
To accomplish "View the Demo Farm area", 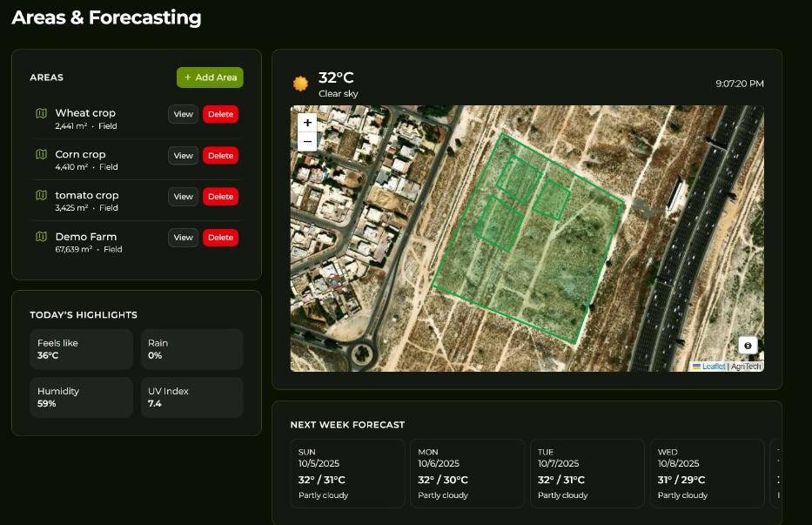I will (x=183, y=237).
